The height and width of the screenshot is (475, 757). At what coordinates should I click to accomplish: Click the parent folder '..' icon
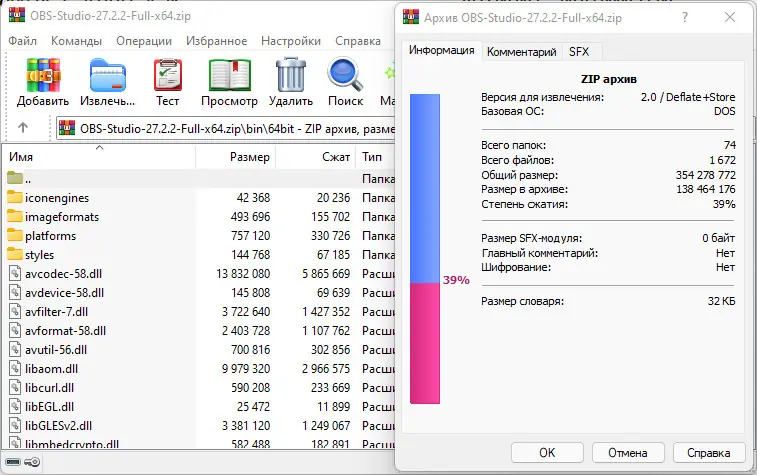point(15,178)
